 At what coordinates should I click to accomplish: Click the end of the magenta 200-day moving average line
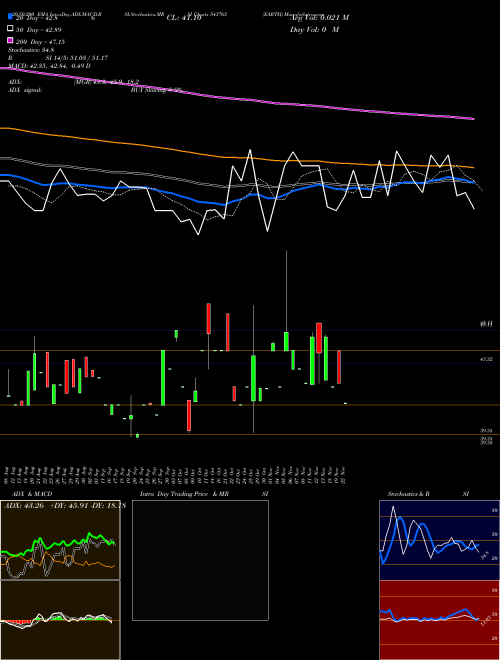(473, 119)
